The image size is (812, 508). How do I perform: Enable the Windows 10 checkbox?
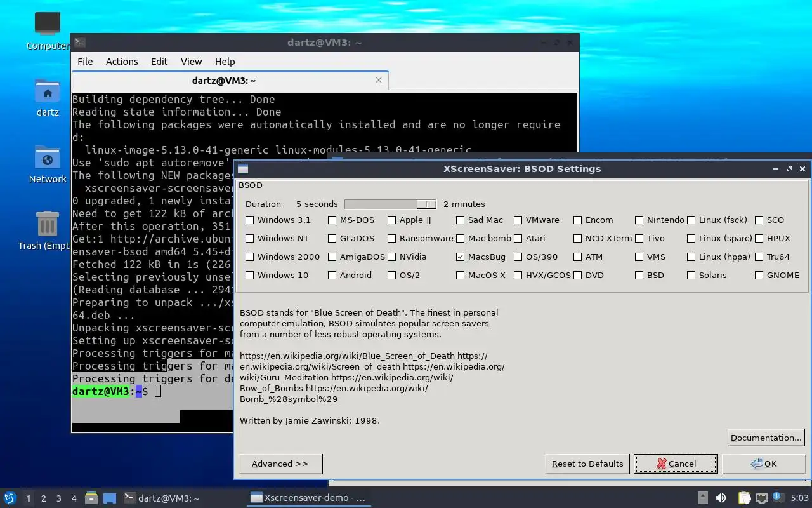point(250,276)
